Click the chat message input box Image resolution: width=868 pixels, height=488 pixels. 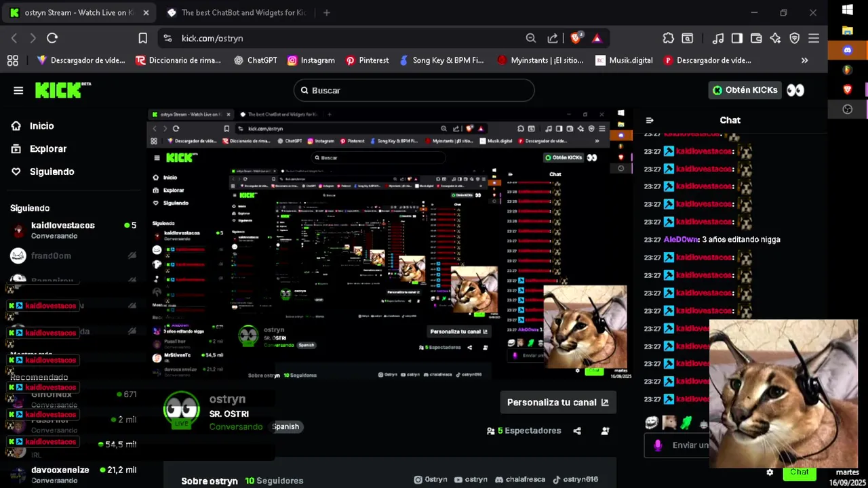click(x=678, y=445)
